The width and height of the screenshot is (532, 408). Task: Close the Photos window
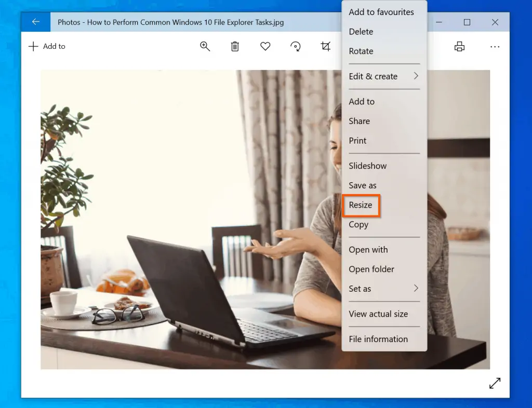coord(495,22)
